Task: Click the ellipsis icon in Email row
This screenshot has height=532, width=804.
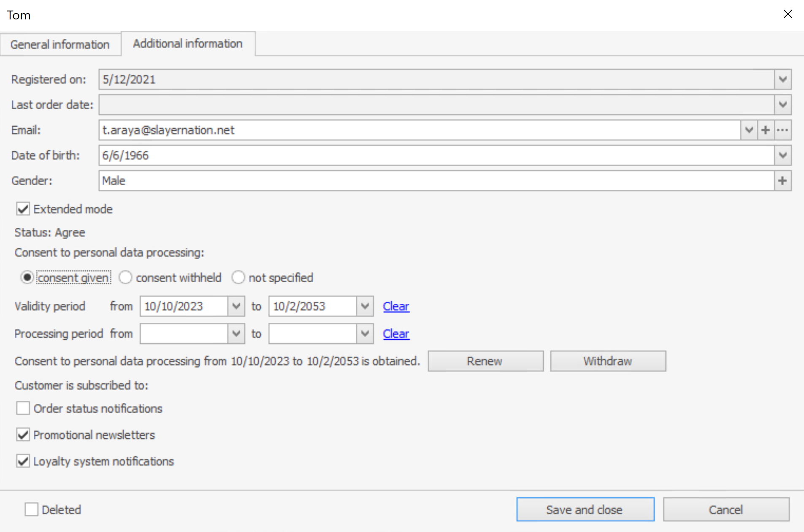Action: [782, 130]
